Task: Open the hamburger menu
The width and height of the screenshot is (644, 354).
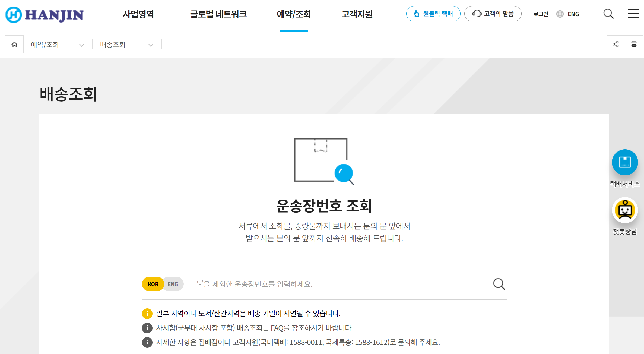Action: 633,14
